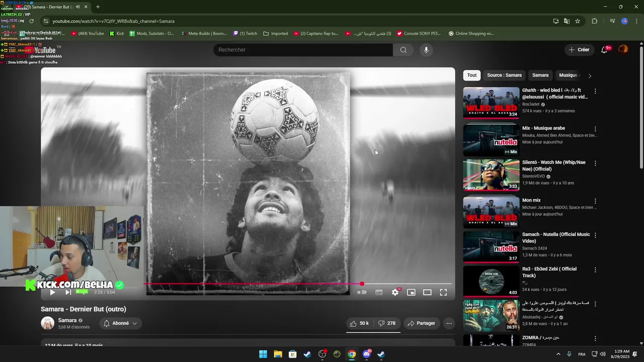Open options for Ghaith - wled bled
644x362 pixels.
pos(595,92)
